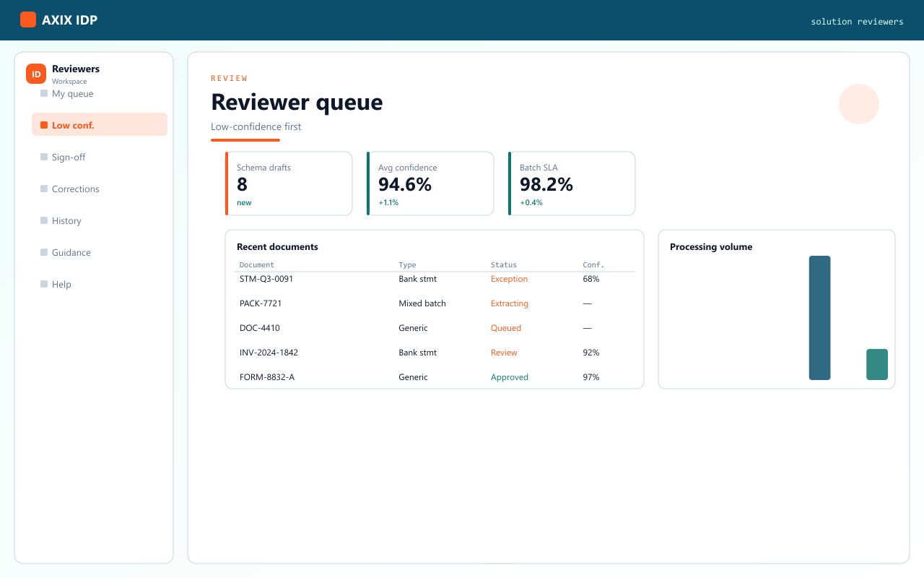Click the Approved status label
Image resolution: width=924 pixels, height=578 pixels.
(510, 377)
